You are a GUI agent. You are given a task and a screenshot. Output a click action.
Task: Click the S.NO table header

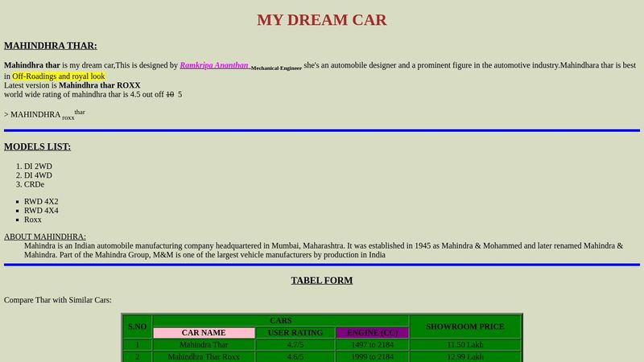click(x=137, y=327)
